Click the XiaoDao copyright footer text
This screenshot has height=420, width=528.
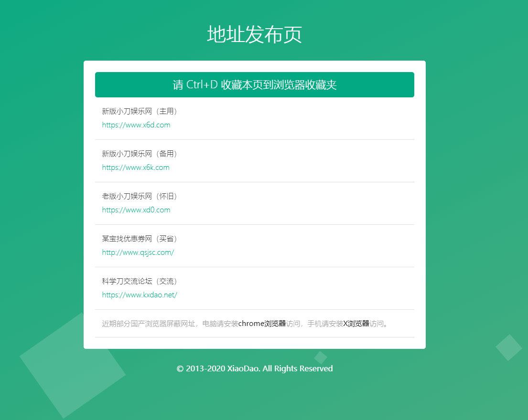pos(254,368)
